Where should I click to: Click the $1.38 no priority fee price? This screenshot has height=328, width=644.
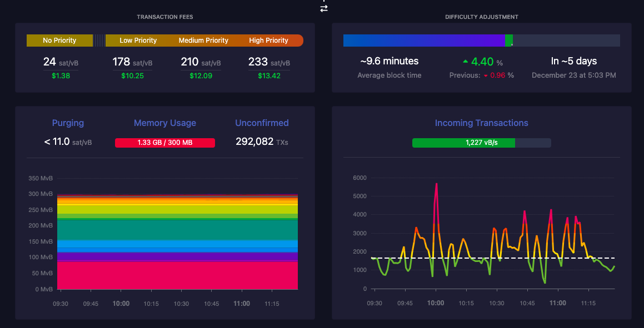(x=59, y=76)
